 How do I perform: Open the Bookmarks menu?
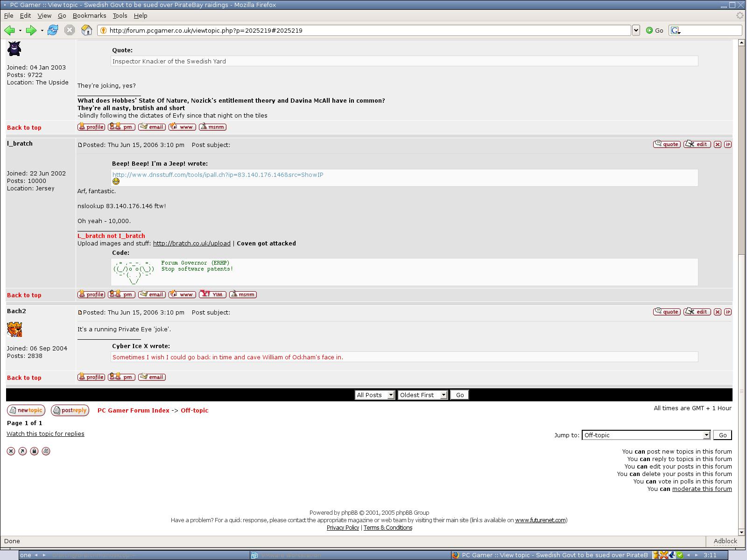coord(89,15)
